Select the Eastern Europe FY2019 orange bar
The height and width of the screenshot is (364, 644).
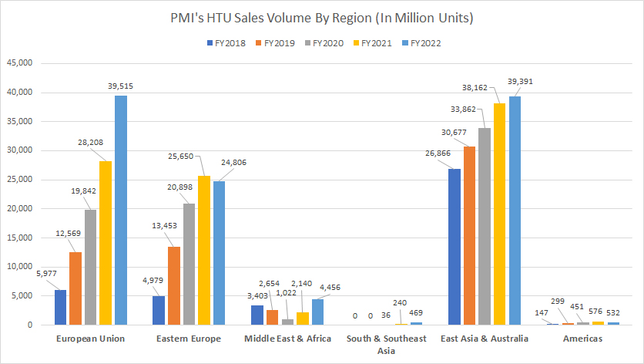[x=174, y=286]
